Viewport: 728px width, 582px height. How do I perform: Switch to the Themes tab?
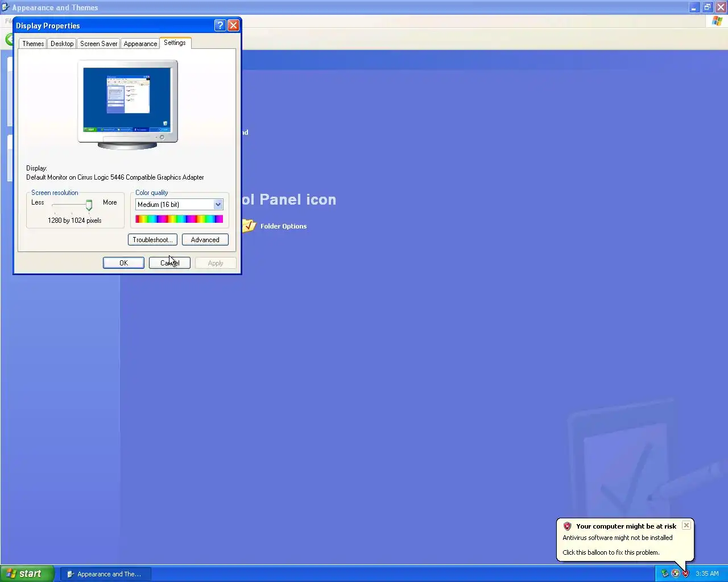click(x=33, y=44)
